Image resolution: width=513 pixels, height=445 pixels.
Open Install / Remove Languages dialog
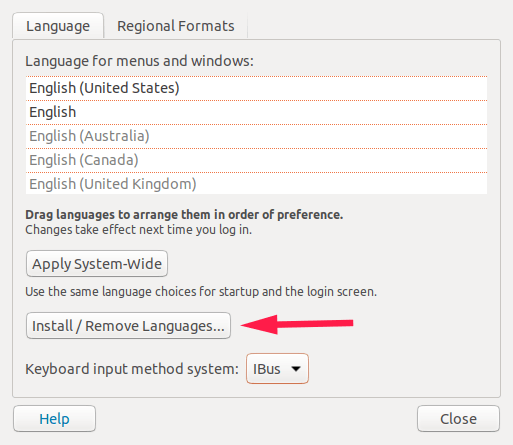coord(128,326)
